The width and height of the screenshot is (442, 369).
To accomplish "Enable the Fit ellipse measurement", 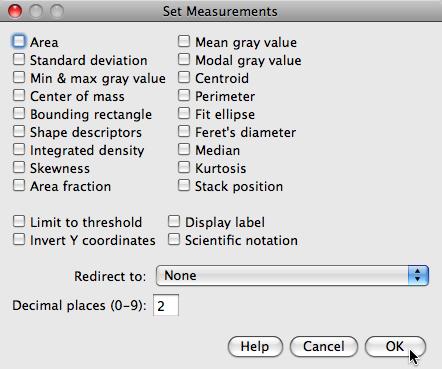I will (184, 113).
